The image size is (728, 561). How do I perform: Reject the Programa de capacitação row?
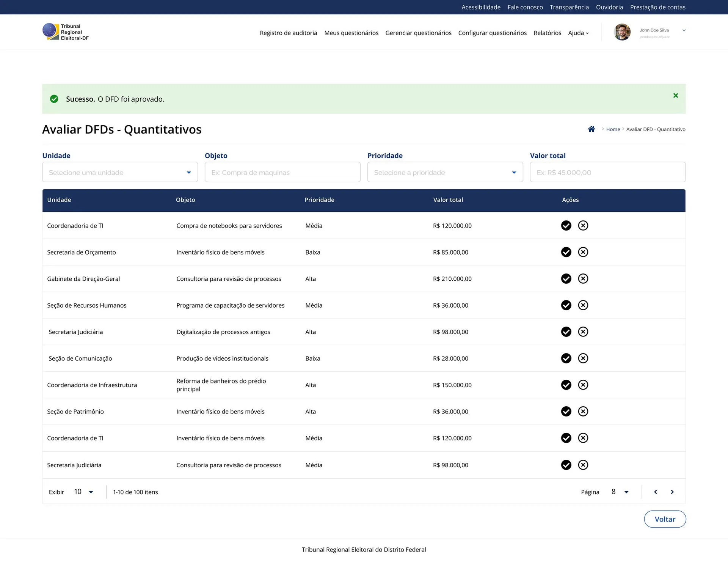click(583, 305)
